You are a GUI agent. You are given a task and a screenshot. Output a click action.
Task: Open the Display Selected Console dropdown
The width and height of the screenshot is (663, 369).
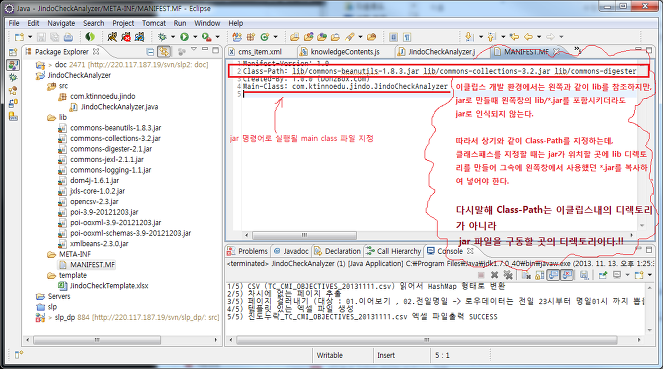[627, 275]
